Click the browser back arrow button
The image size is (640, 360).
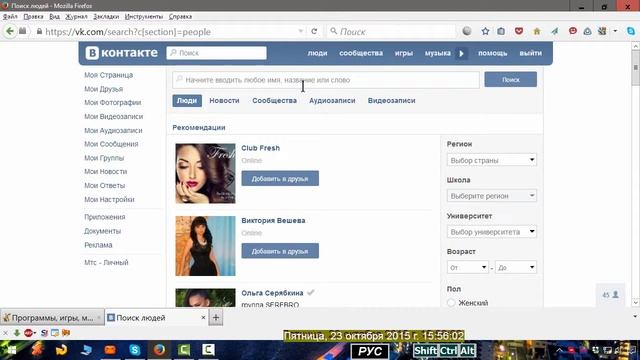tap(10, 31)
